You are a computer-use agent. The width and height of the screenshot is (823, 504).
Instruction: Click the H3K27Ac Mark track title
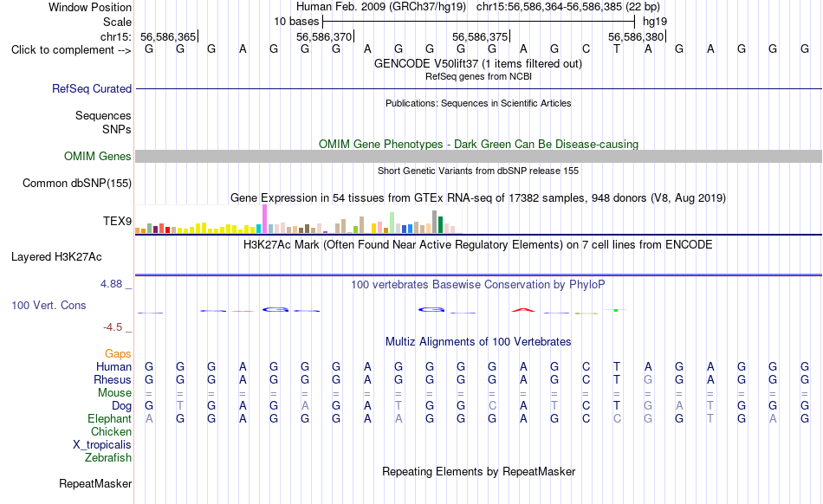point(478,244)
